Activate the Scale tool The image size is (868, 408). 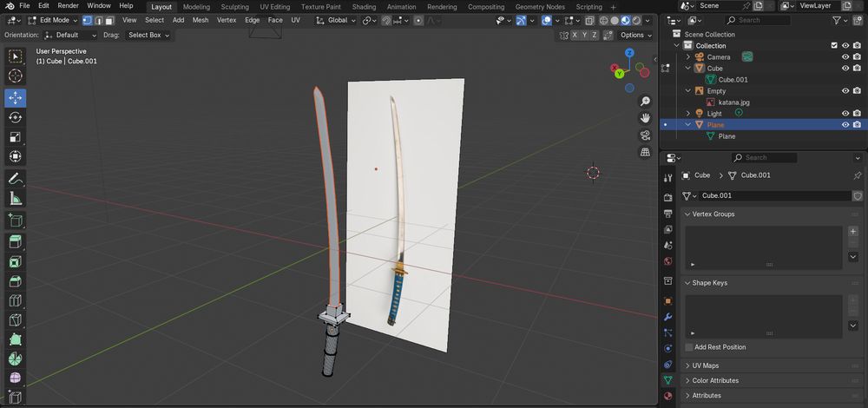16,137
